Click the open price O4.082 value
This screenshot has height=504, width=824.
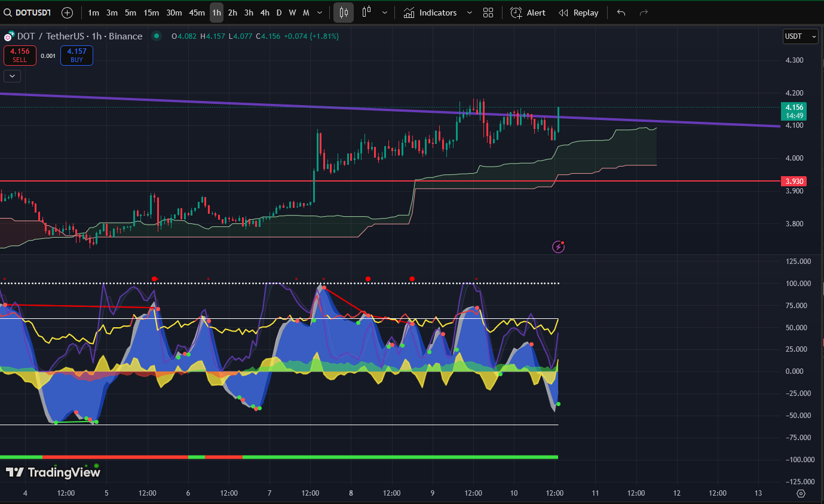tap(185, 36)
